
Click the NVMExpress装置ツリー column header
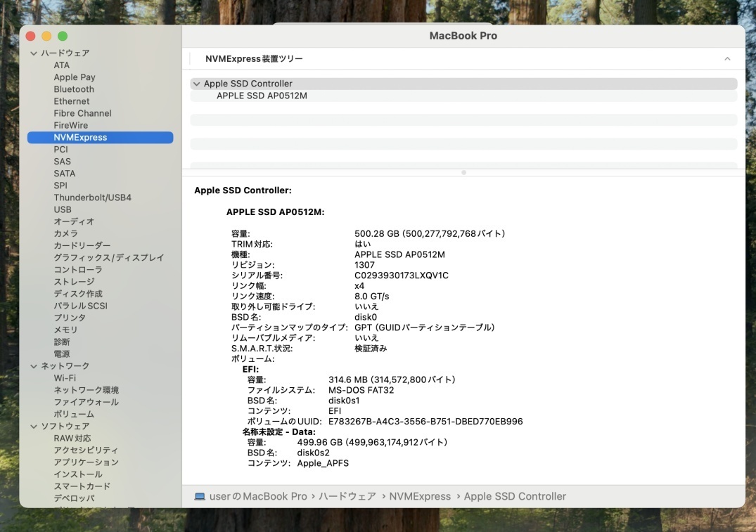point(254,59)
